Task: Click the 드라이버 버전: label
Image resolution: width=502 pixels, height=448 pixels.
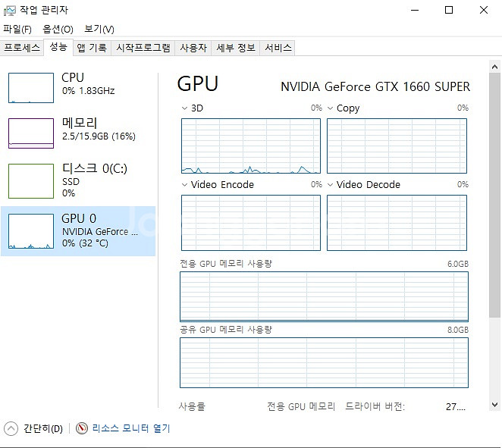Action: tap(375, 406)
